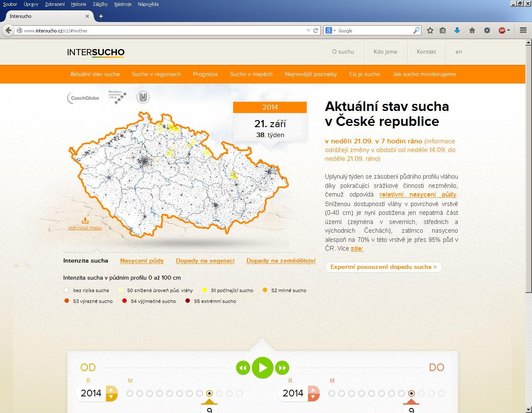Click the round university seal logo
The height and width of the screenshot is (413, 532).
143,97
